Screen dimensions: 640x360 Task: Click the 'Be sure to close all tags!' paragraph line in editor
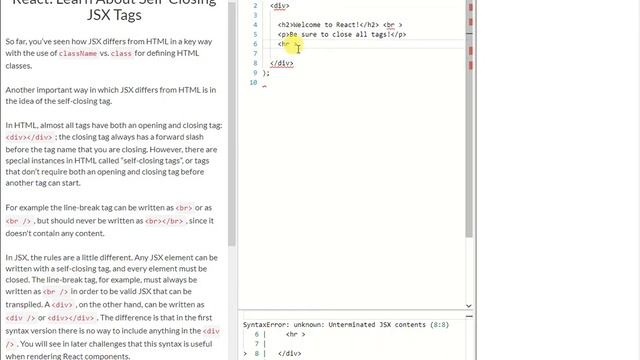342,35
